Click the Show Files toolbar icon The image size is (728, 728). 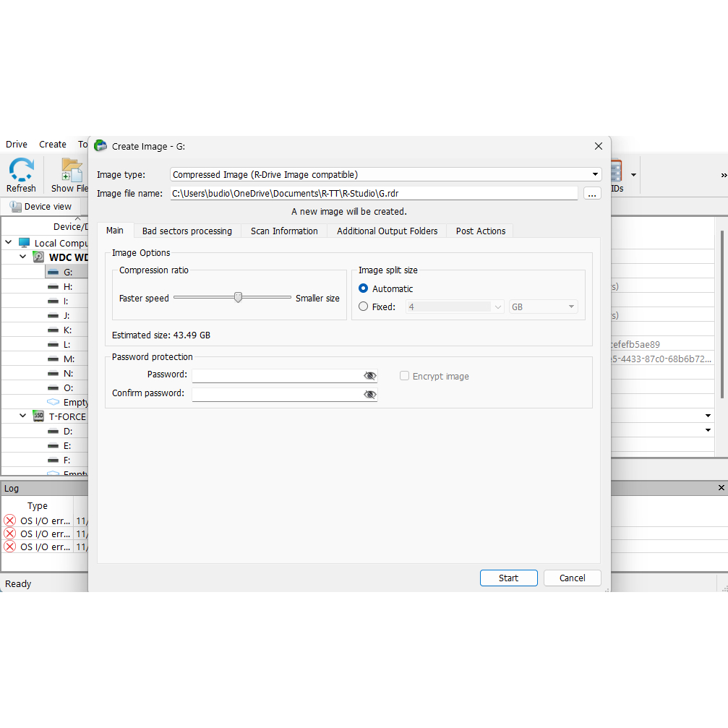tap(72, 170)
